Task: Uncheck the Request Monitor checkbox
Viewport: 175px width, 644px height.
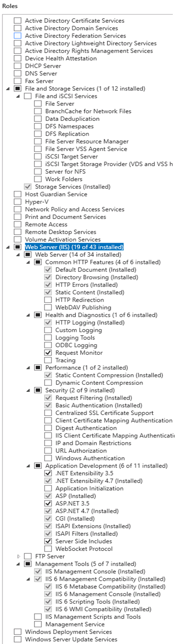Action: pyautogui.click(x=48, y=353)
